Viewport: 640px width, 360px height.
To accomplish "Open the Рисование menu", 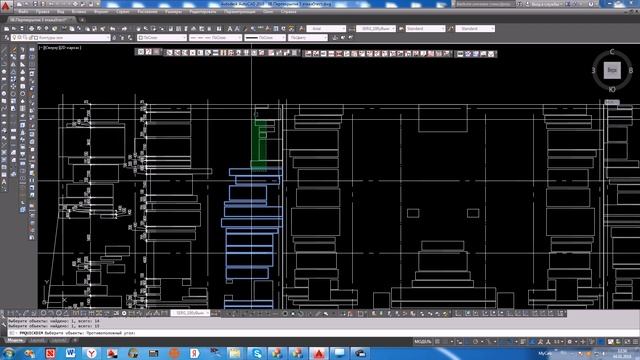I will click(147, 12).
